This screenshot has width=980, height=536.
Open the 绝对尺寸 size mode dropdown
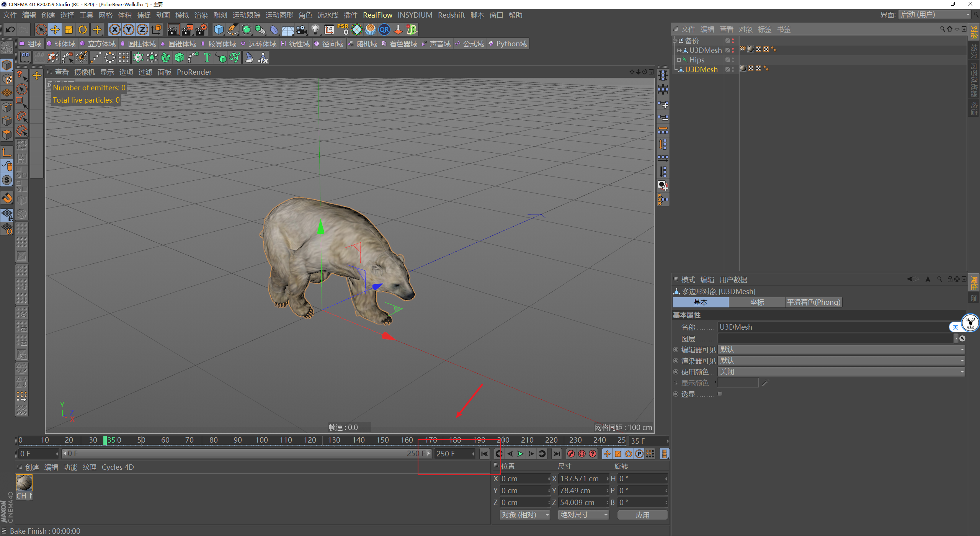(x=583, y=515)
